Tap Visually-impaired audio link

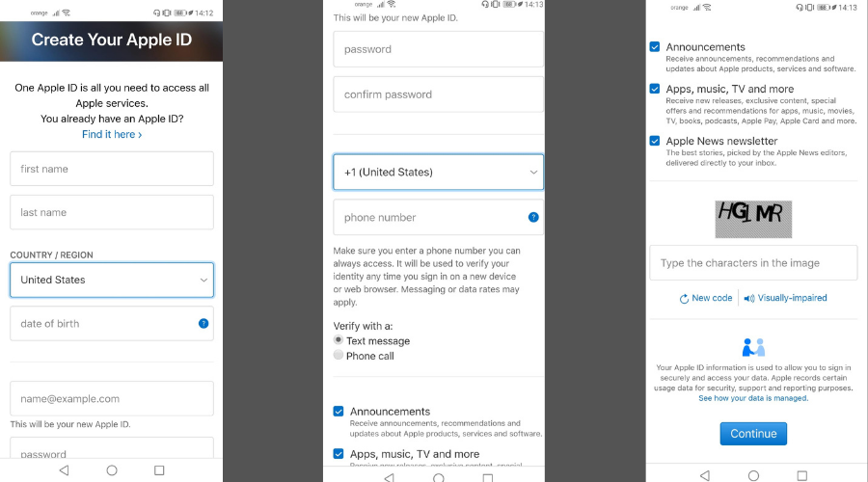[785, 298]
